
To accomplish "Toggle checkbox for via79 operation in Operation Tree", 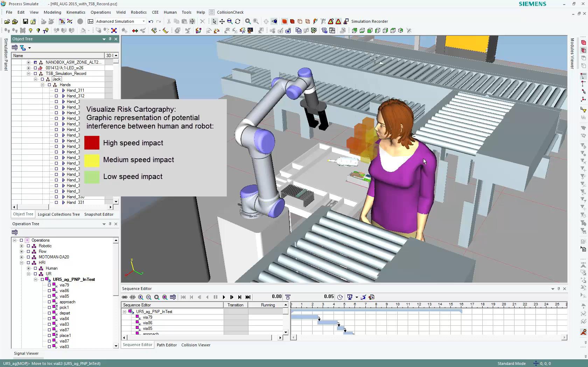I will point(49,285).
